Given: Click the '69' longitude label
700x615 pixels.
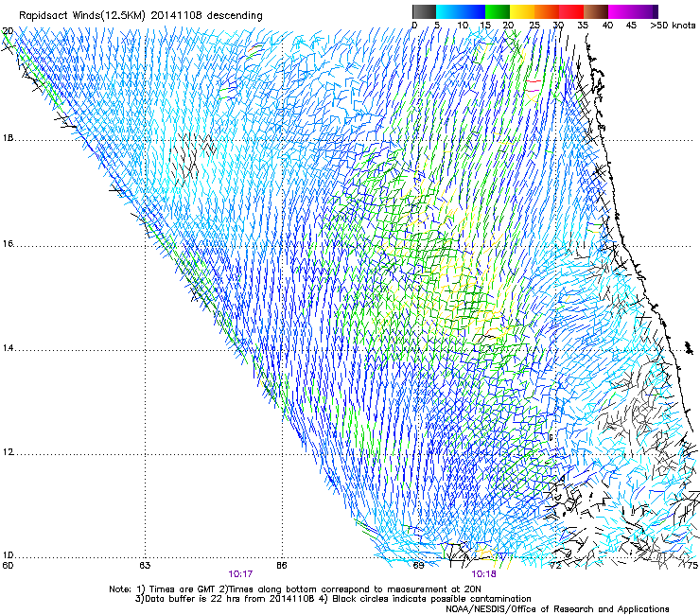Looking at the screenshot, I should 418,566.
